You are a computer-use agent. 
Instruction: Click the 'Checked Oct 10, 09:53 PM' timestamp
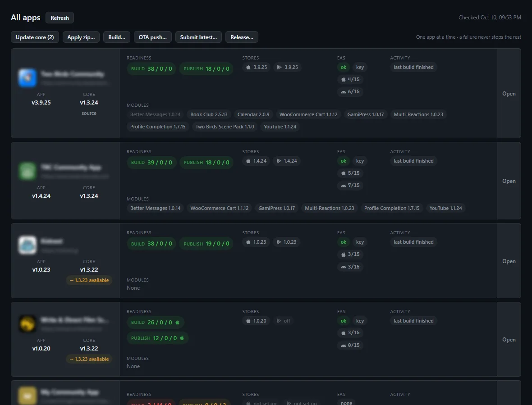tap(490, 18)
